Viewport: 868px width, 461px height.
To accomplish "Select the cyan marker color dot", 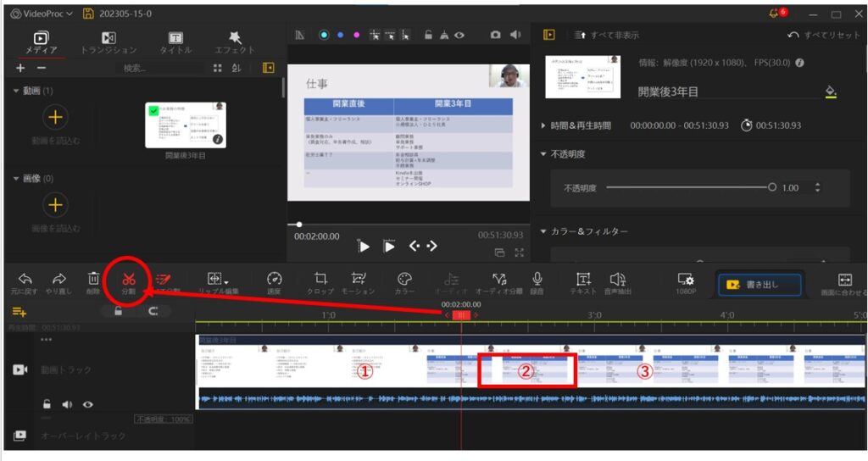I will [324, 35].
